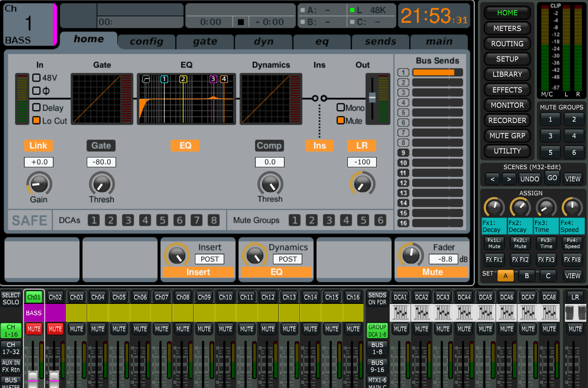Screen dimensions: 588x388
Task: Click Insert POST position selector
Action: (x=209, y=259)
